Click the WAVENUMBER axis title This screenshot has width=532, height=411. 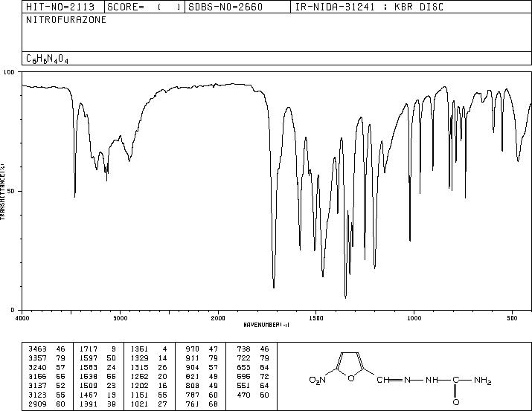click(x=266, y=325)
